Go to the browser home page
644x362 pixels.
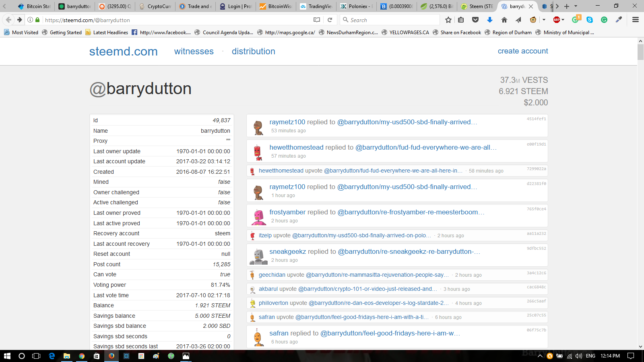click(x=504, y=20)
